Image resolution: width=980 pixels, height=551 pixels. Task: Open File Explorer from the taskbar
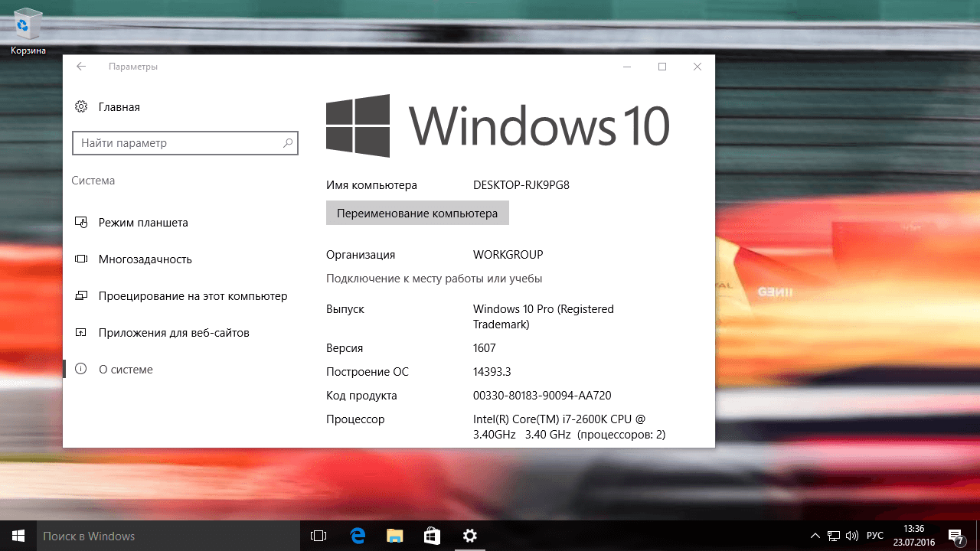click(394, 536)
